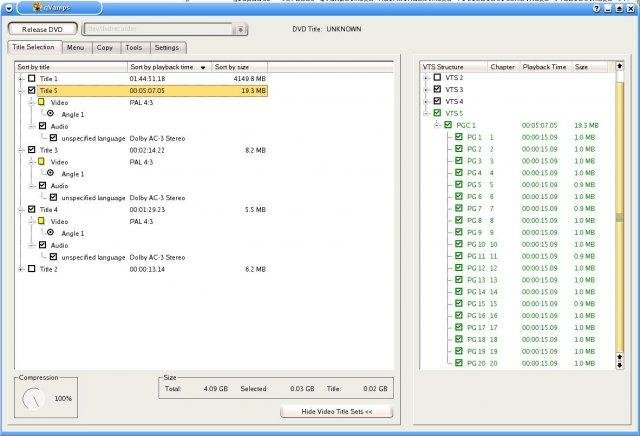
Task: Click the rVamps application title bar icon
Action: click(x=37, y=7)
